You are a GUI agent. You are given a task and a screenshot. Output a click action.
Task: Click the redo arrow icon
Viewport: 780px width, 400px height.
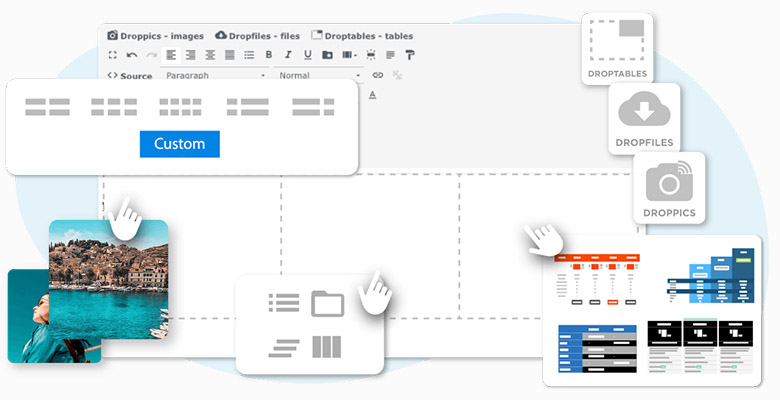[151, 55]
